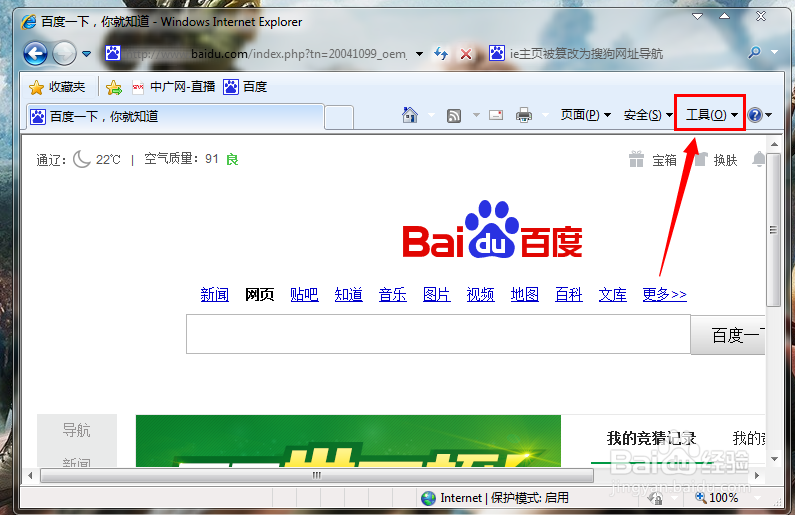The image size is (795, 515).
Task: Open the 百科 link
Action: (568, 295)
